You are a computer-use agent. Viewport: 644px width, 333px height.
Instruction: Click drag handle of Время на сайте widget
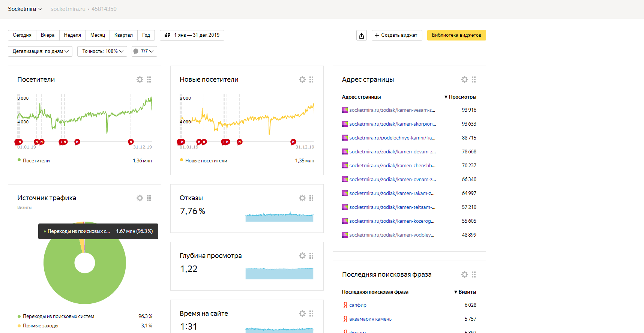[311, 313]
